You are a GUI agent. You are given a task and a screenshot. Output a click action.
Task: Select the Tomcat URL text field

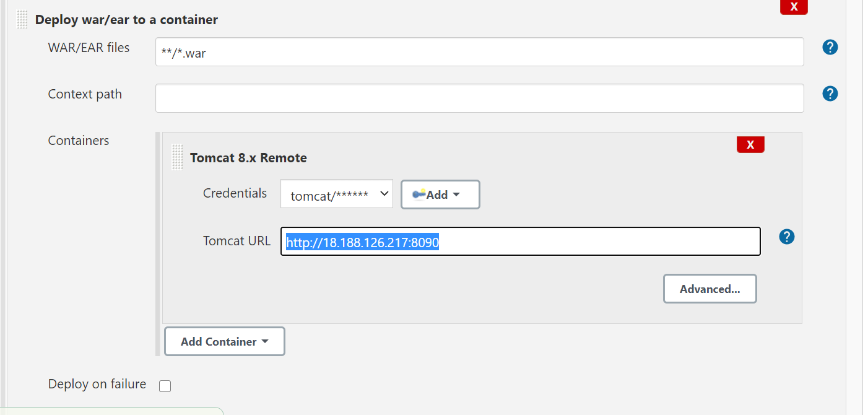click(x=520, y=242)
